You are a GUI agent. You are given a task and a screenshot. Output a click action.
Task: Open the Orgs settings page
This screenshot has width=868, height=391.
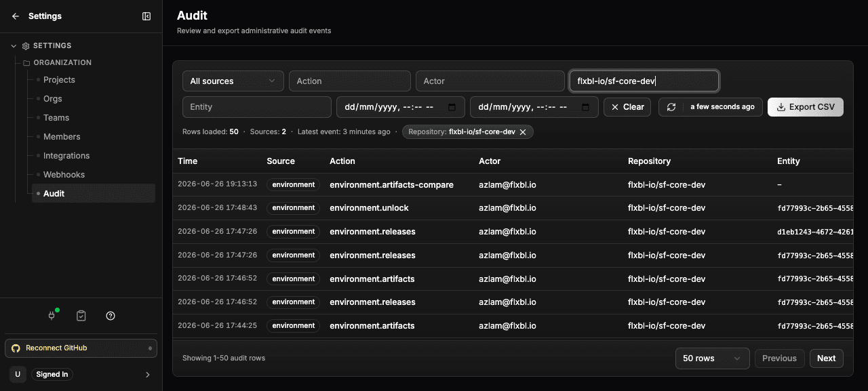(53, 99)
